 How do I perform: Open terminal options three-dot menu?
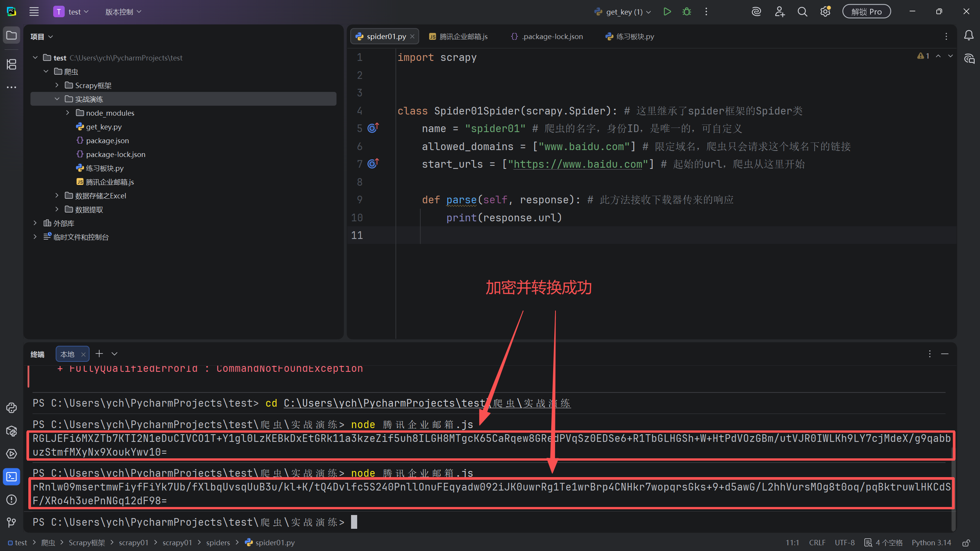click(x=929, y=354)
